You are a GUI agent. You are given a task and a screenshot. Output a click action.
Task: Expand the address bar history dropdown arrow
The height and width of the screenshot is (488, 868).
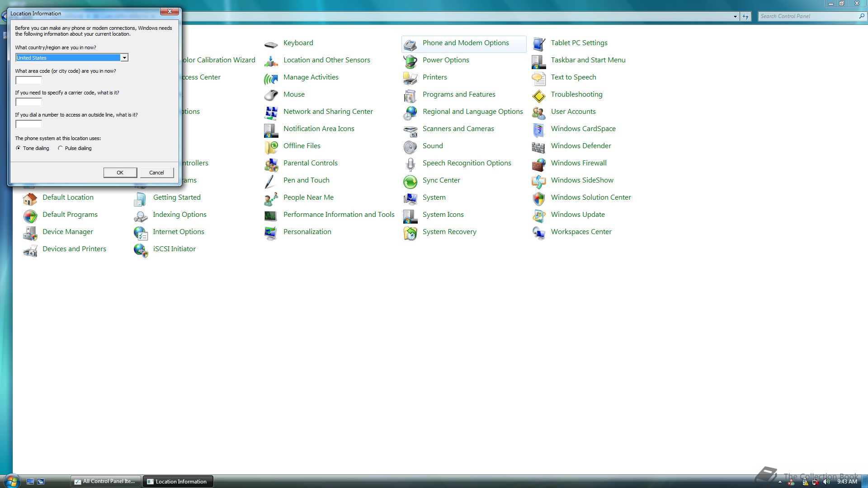(735, 16)
